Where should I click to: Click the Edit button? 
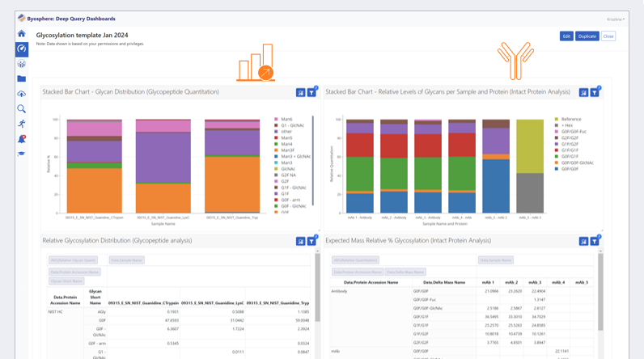[566, 36]
